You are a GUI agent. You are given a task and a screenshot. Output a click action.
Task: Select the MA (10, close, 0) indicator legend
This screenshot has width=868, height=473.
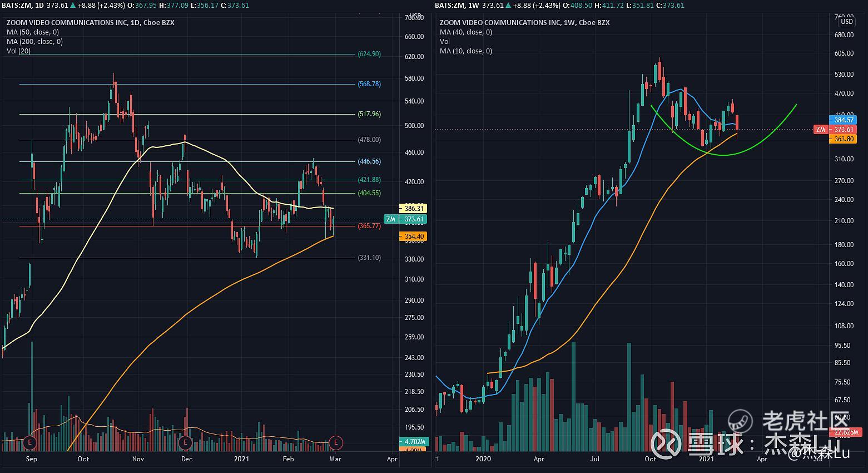pos(466,51)
